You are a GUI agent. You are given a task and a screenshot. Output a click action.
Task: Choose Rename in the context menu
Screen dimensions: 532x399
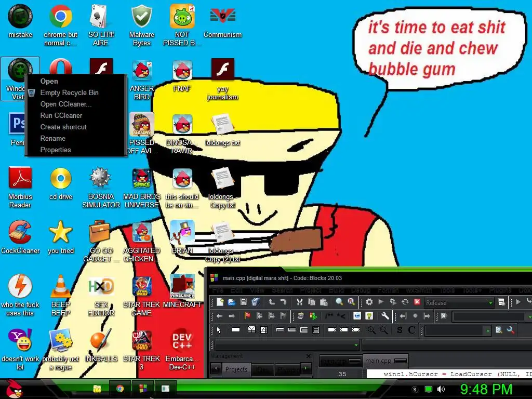point(52,138)
